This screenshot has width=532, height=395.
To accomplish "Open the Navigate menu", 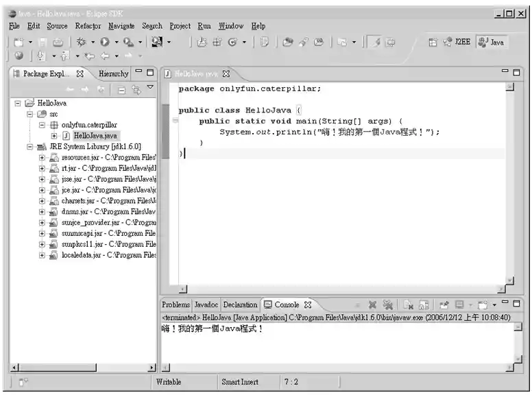I will point(121,26).
